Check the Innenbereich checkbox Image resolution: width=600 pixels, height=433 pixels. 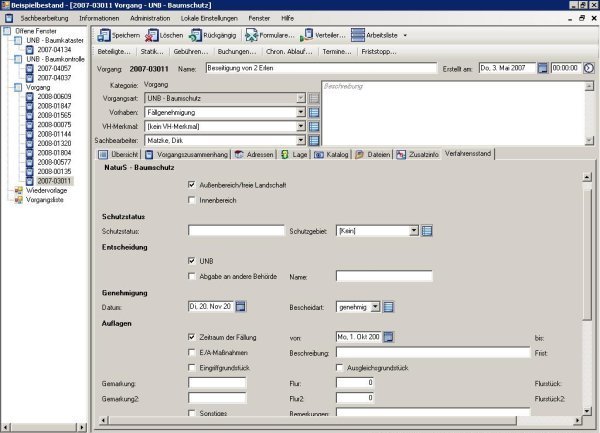pos(192,200)
